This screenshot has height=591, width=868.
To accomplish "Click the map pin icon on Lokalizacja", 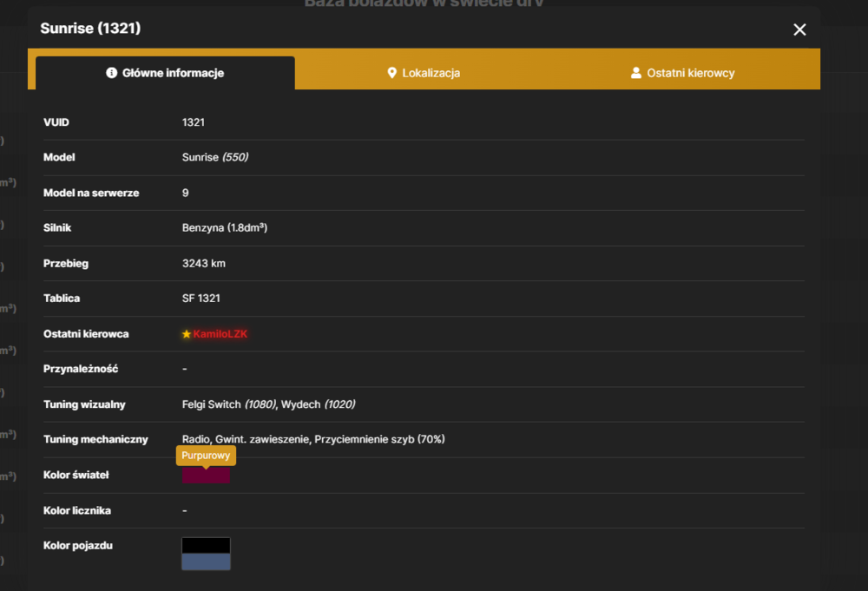I will [392, 73].
